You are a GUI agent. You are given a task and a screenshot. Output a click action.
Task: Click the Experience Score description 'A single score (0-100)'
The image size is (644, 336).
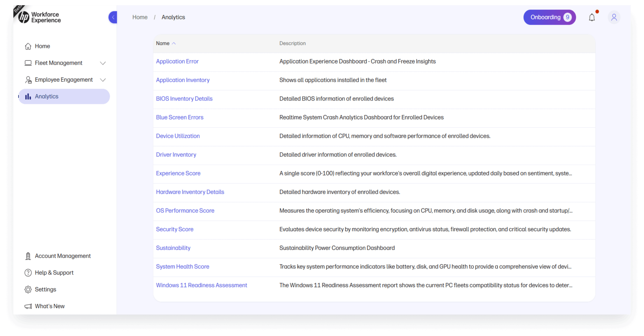(426, 173)
